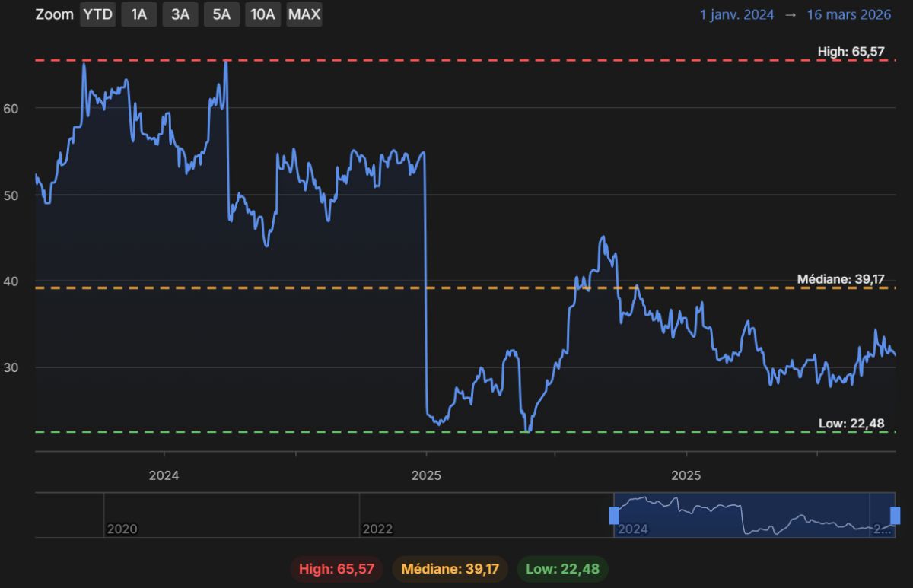913x588 pixels.
Task: Show full history with MAX
Action: point(304,14)
